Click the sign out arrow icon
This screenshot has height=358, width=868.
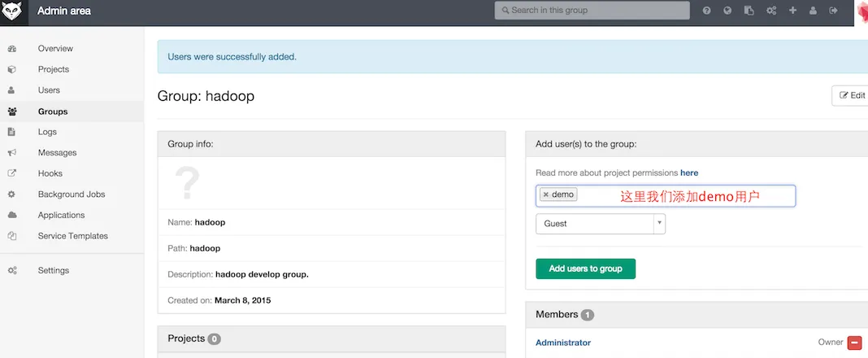click(834, 11)
